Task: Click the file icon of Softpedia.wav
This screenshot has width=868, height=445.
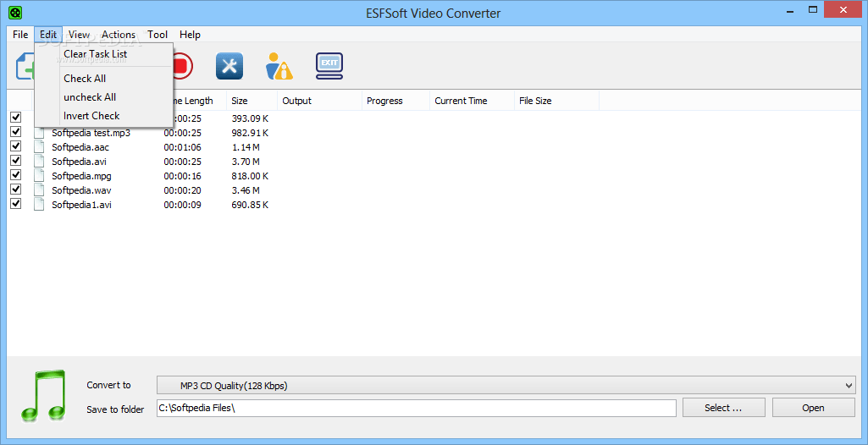Action: (x=39, y=190)
